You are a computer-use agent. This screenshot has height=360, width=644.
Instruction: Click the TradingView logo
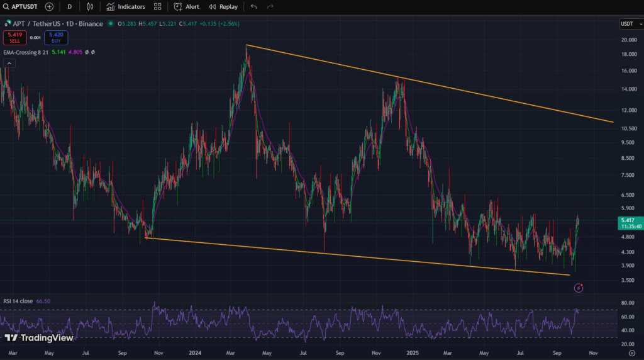(x=38, y=338)
